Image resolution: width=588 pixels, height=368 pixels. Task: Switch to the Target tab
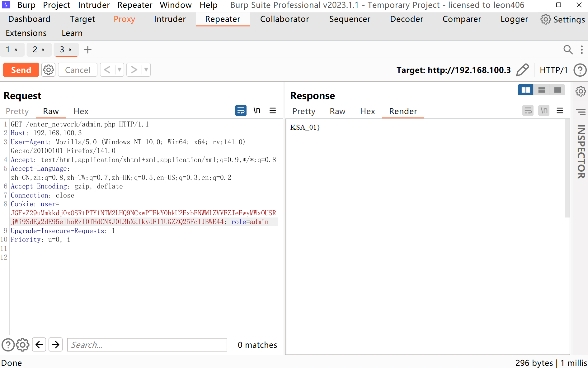coord(82,19)
